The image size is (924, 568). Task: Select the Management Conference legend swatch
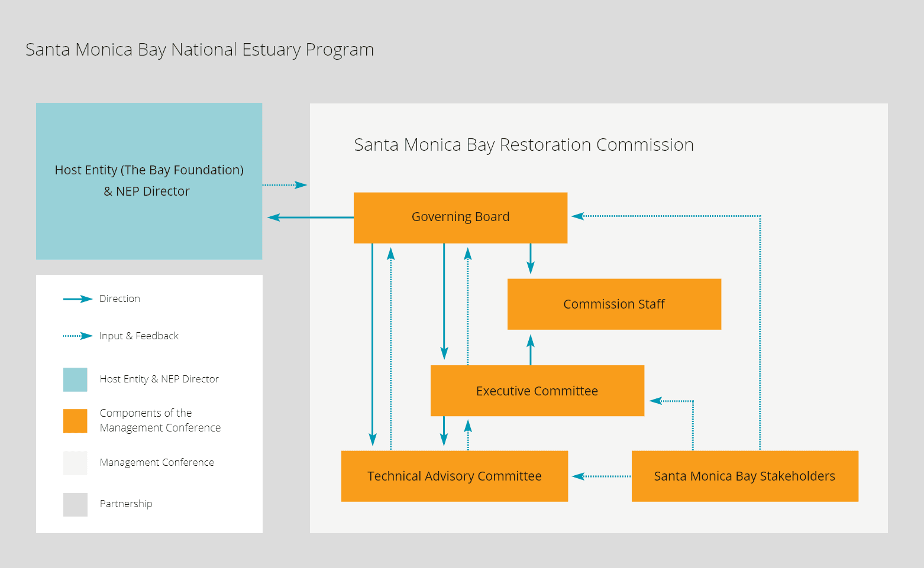pos(75,463)
